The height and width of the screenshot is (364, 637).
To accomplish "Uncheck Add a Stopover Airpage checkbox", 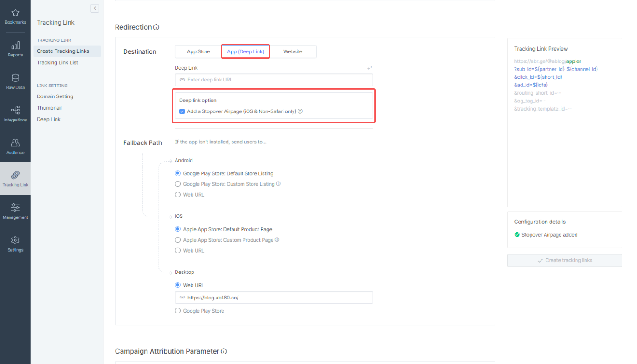I will (182, 111).
